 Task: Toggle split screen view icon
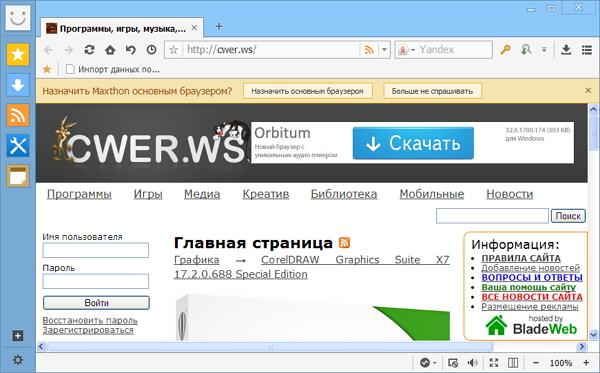click(x=513, y=362)
